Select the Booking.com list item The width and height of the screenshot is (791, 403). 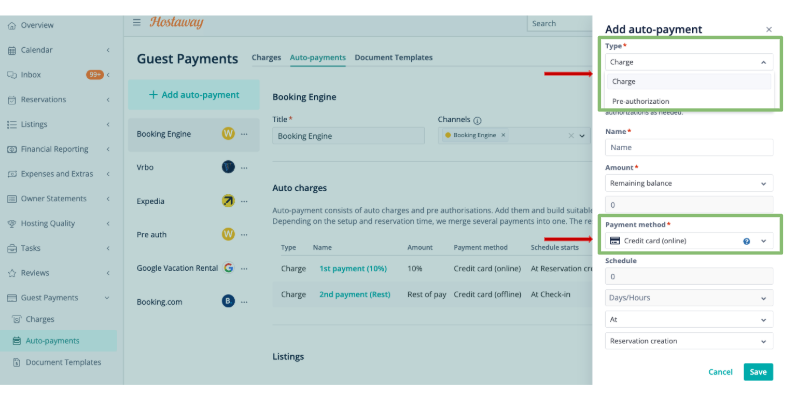point(194,302)
